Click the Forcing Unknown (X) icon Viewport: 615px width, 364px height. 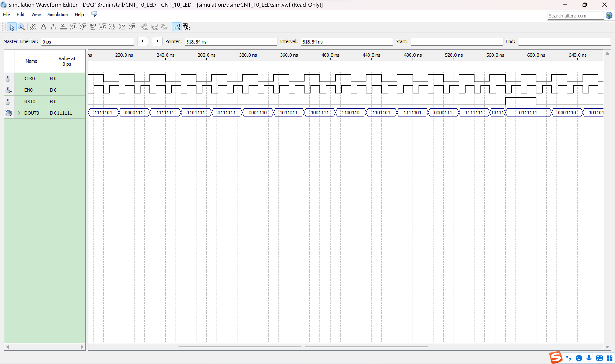click(34, 27)
